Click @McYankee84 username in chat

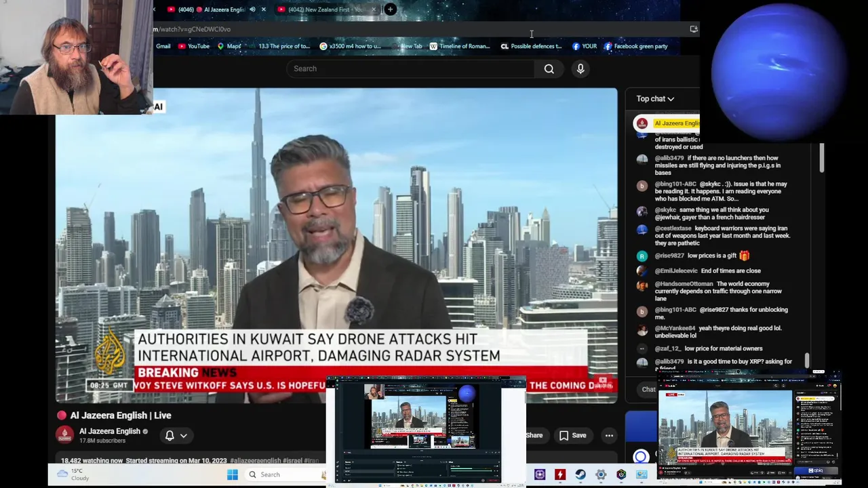[675, 328]
